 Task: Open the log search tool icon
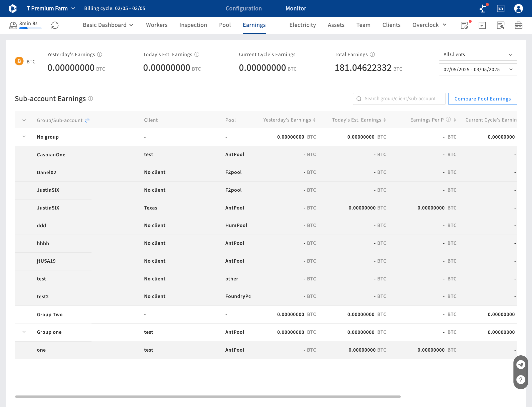click(x=500, y=25)
